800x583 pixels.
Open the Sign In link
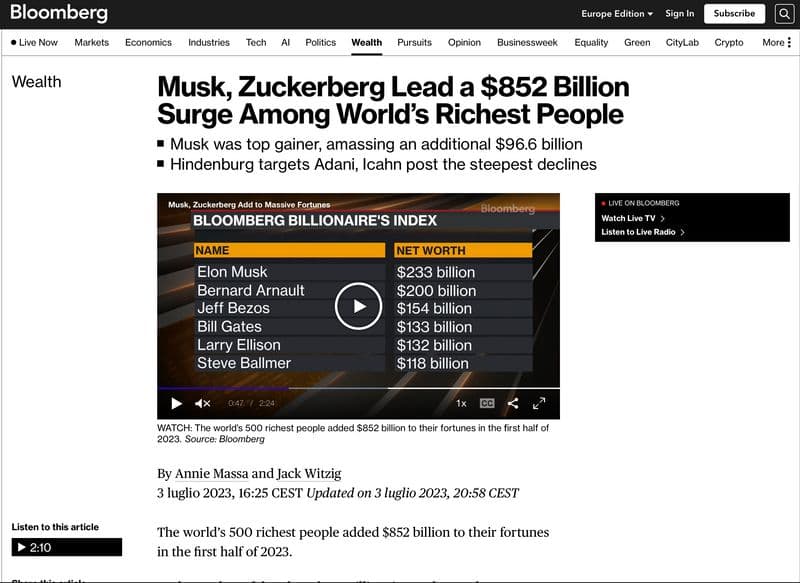click(x=680, y=14)
